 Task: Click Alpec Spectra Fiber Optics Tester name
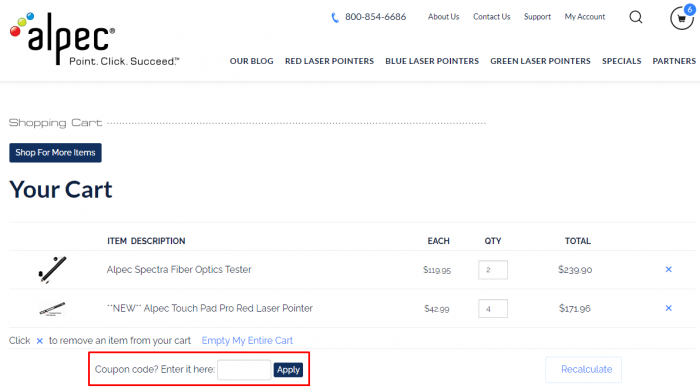[x=179, y=270]
